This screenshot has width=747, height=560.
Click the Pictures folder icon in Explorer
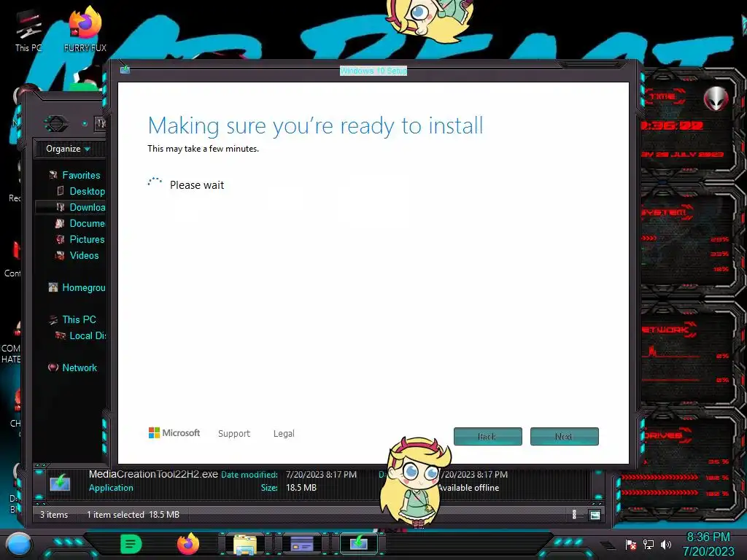point(60,239)
